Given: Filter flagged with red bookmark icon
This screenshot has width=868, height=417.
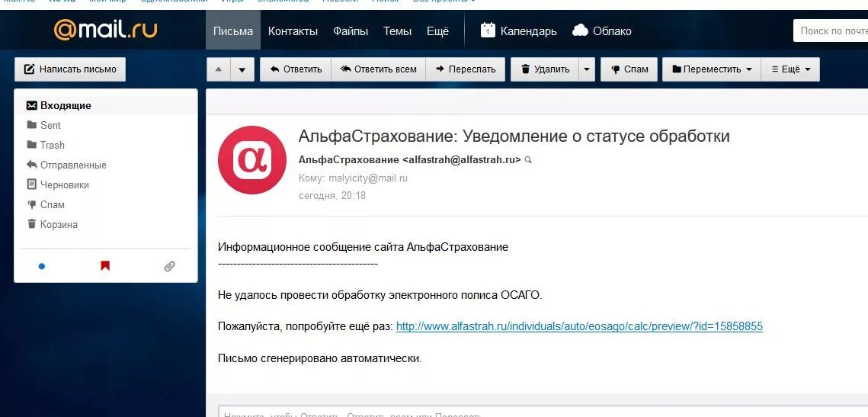Looking at the screenshot, I should tap(105, 266).
